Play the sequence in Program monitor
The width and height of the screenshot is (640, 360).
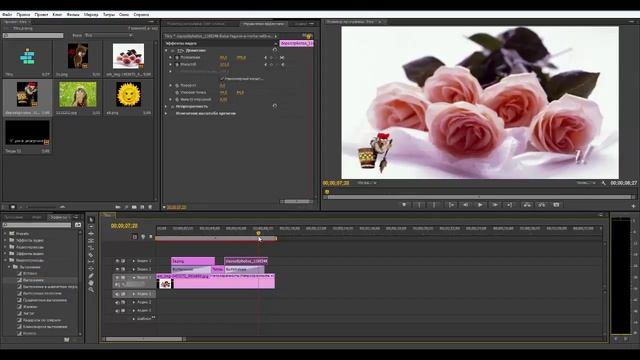pos(480,205)
